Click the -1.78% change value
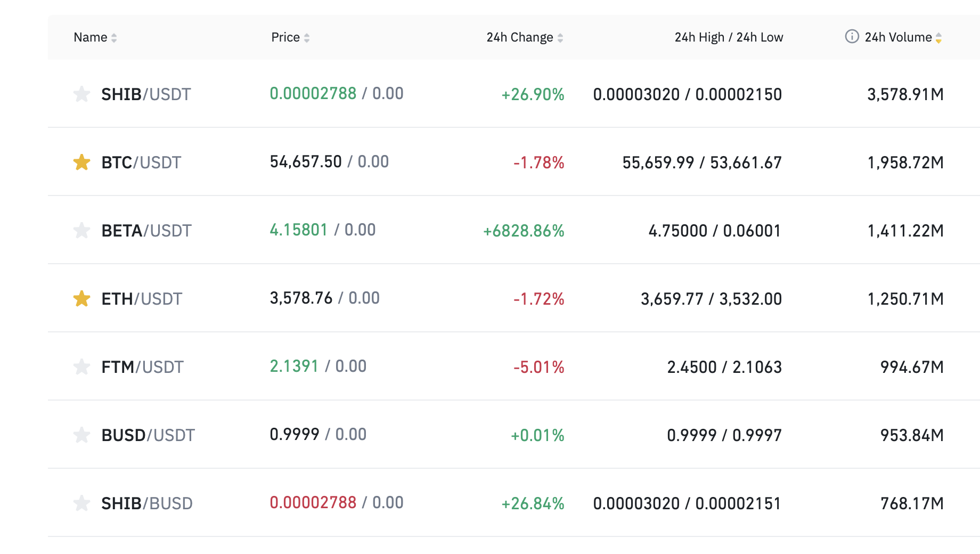Viewport: 980px width, 554px height. 538,162
